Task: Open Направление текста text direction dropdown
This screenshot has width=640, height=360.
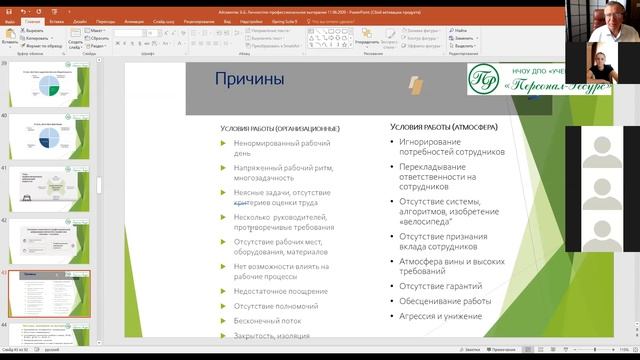Action: (x=267, y=31)
